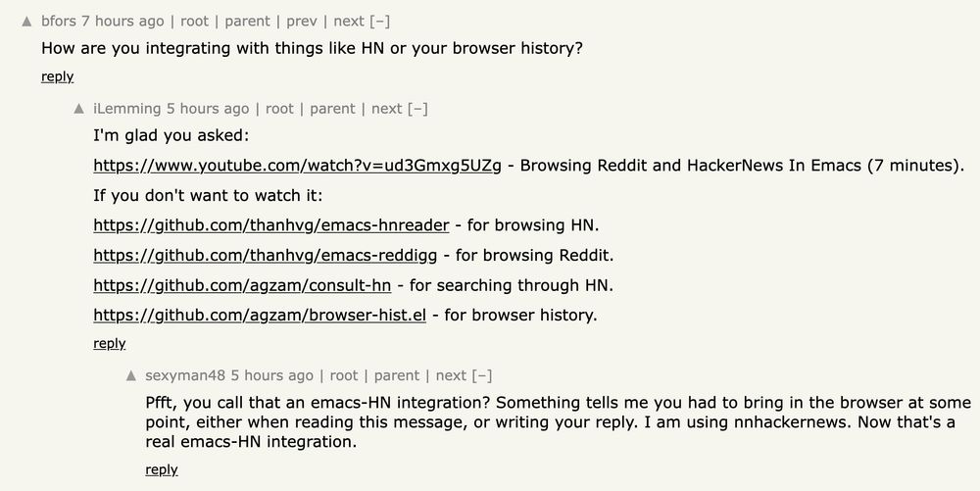Collapse iLemming's comment thread

pos(417,109)
